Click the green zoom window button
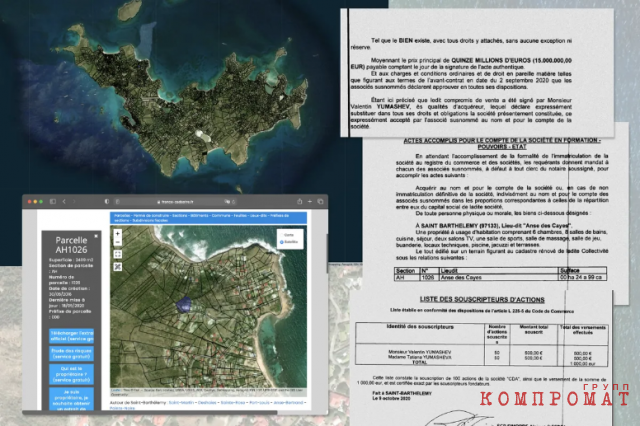The width and height of the screenshot is (640, 426). click(41, 202)
